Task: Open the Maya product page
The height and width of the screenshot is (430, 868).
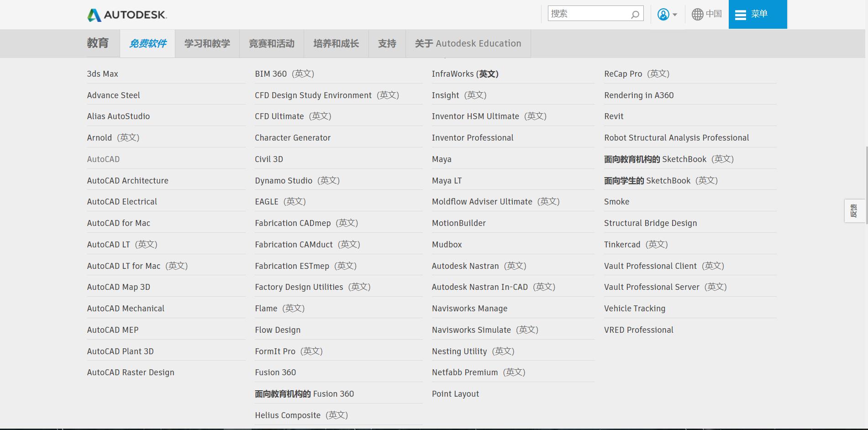Action: tap(442, 159)
